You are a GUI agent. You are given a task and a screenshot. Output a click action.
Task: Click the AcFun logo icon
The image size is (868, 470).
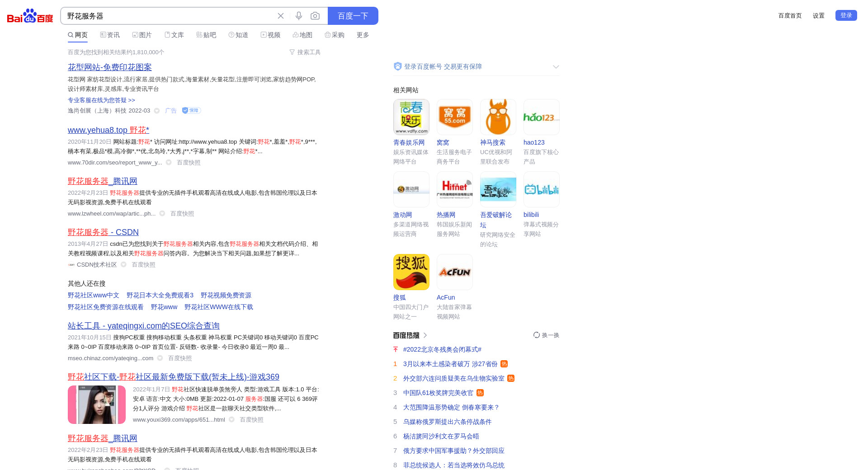[x=454, y=272]
